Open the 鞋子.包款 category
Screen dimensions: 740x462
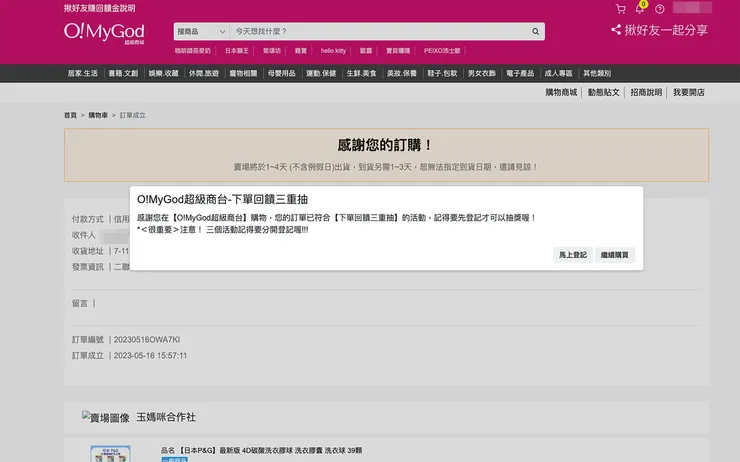pyautogui.click(x=442, y=73)
